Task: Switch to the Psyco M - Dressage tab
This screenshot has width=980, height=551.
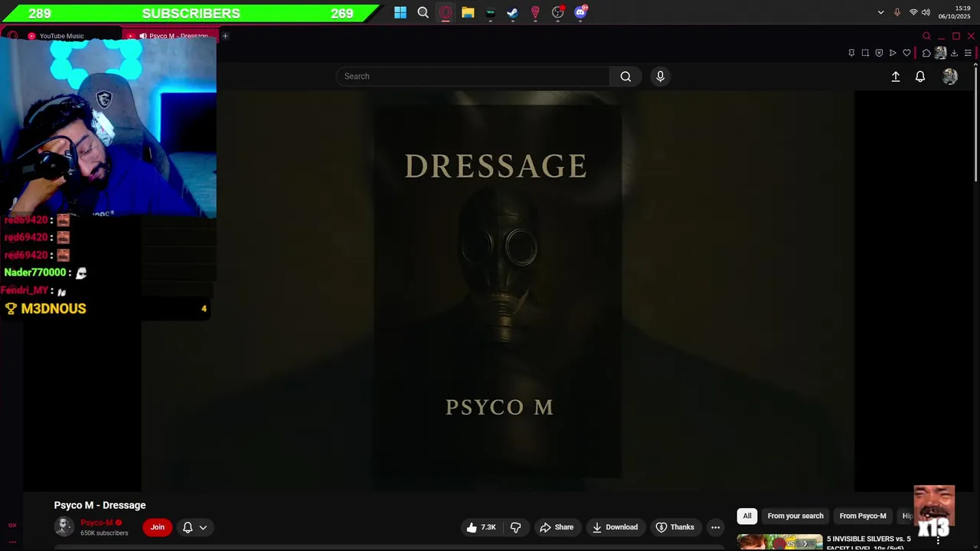Action: pos(172,36)
